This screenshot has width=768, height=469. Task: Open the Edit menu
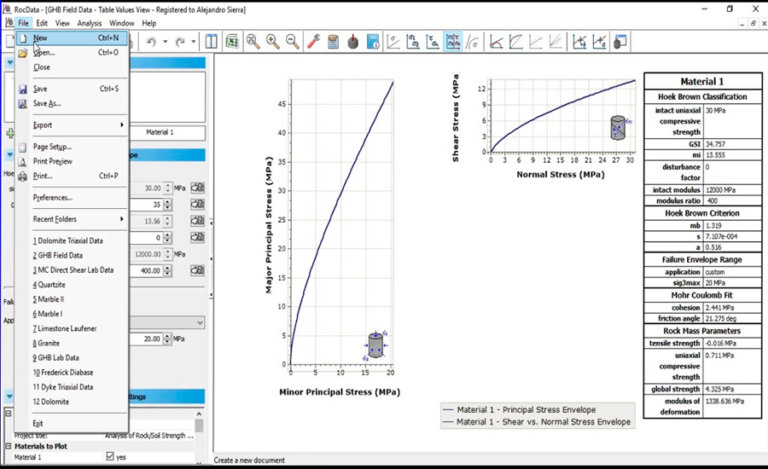pos(42,23)
